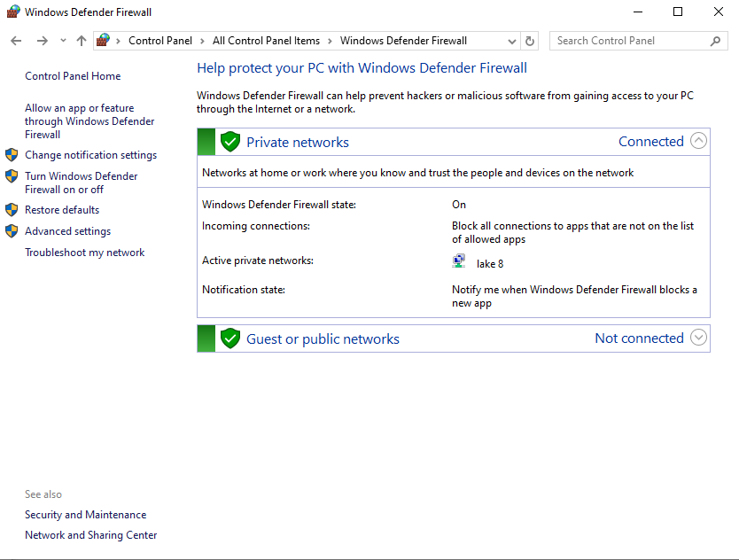The height and width of the screenshot is (560, 739).
Task: Click All Control Panel Items breadcrumb
Action: 267,41
